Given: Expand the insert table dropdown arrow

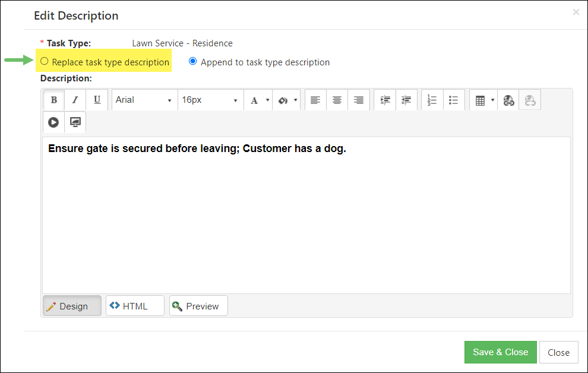Looking at the screenshot, I should 492,100.
